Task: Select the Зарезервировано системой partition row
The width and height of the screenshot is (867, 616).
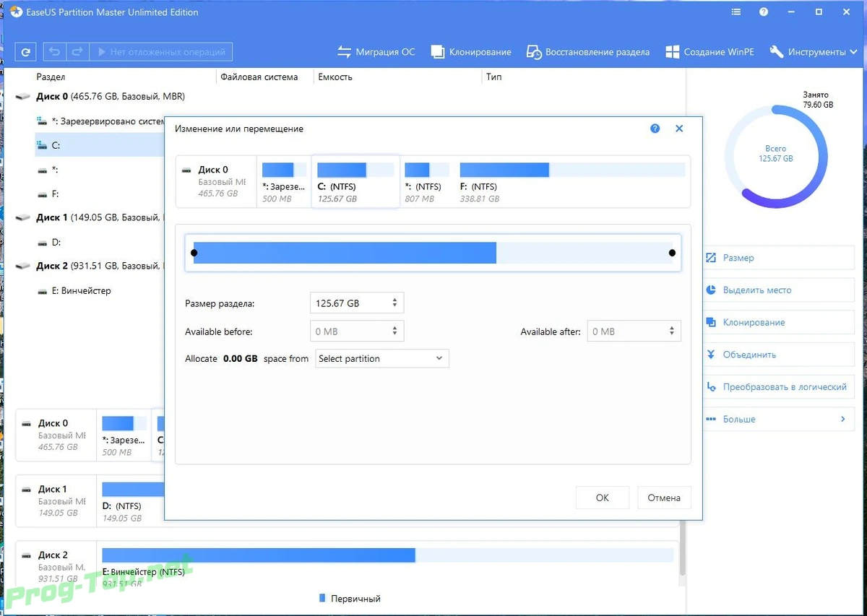Action: [x=100, y=121]
